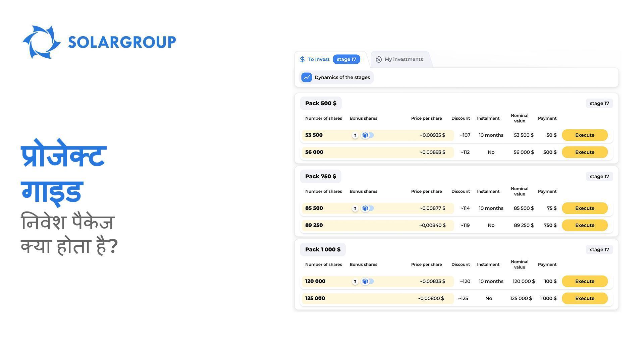The height and width of the screenshot is (362, 644).
Task: Click the Dynamics of the stages chart icon
Action: [x=307, y=77]
